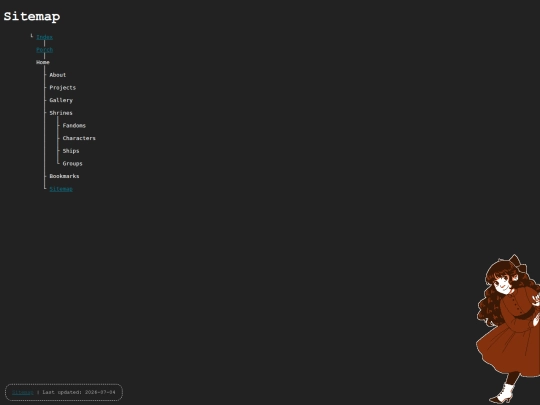Select the Ships entry under Shrines
The width and height of the screenshot is (540, 405).
(71, 151)
